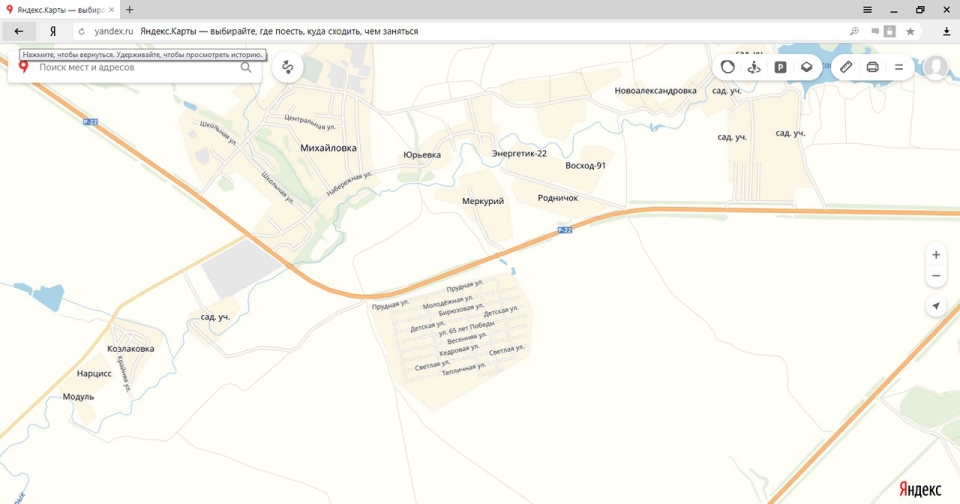Open the map layers selector
Screen dimensions: 960x504
click(x=806, y=67)
